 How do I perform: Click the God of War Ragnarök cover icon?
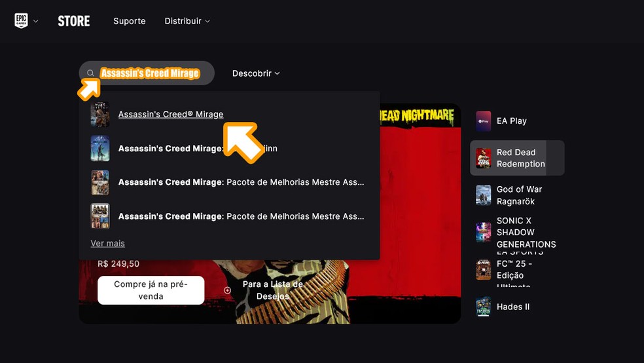(x=484, y=195)
